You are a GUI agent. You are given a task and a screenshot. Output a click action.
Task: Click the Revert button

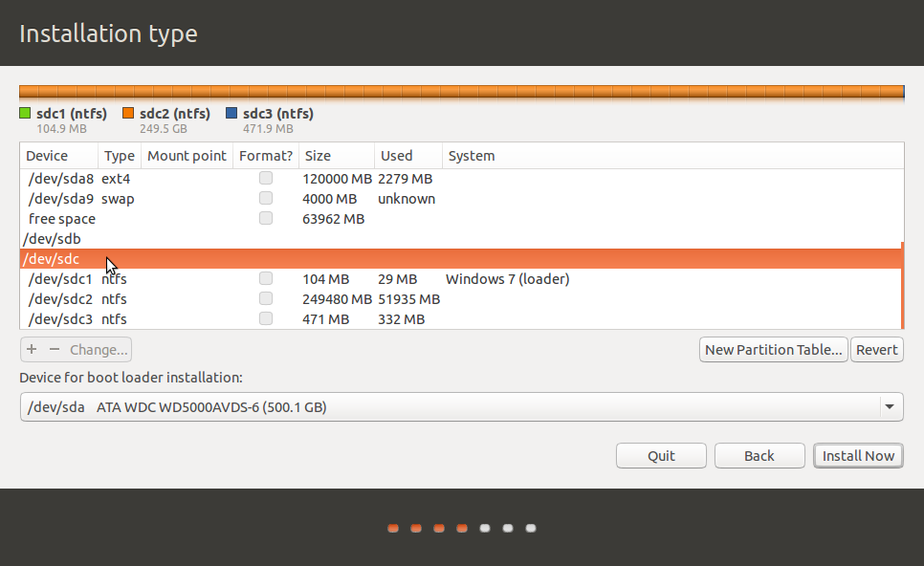click(x=876, y=349)
